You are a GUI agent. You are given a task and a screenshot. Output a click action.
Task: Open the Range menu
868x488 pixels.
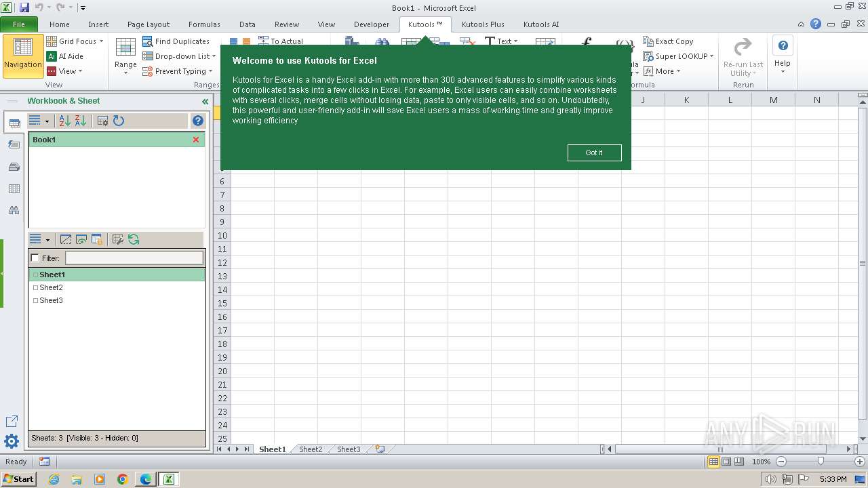(125, 56)
